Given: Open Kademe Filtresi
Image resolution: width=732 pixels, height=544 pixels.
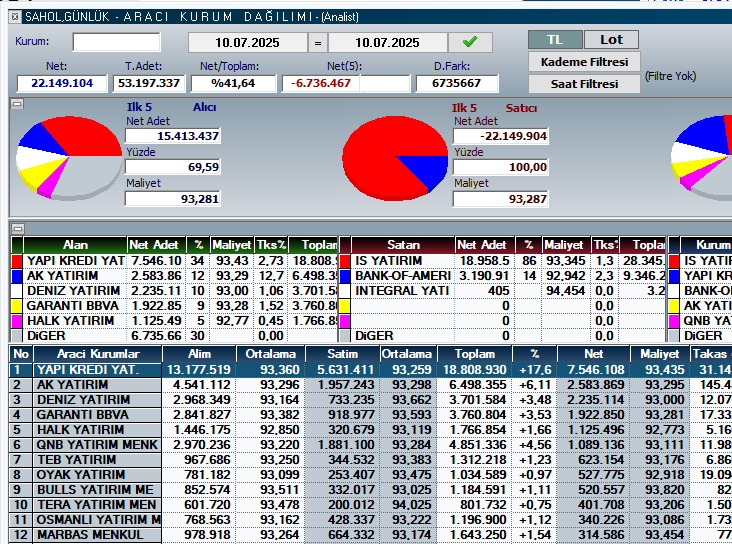Looking at the screenshot, I should tap(584, 62).
